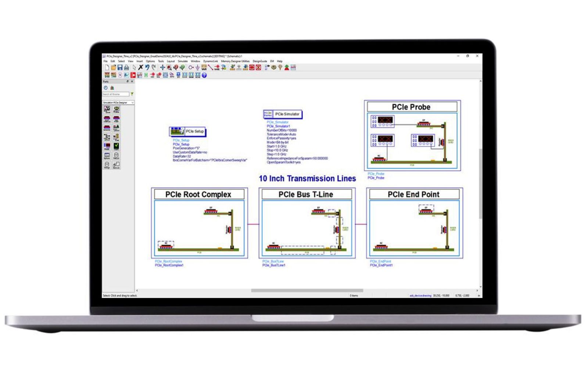Select the PCIe Setup component block

tap(188, 132)
